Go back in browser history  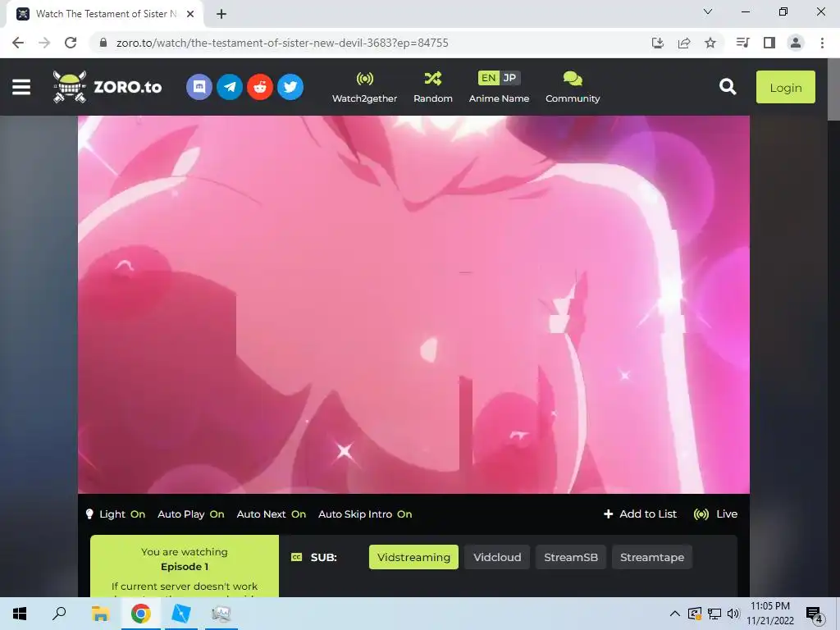18,43
